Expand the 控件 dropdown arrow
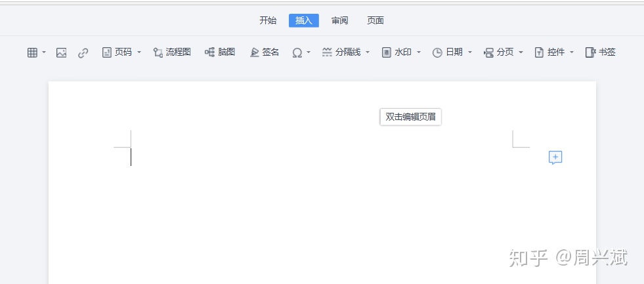The width and height of the screenshot is (644, 284). coord(572,52)
